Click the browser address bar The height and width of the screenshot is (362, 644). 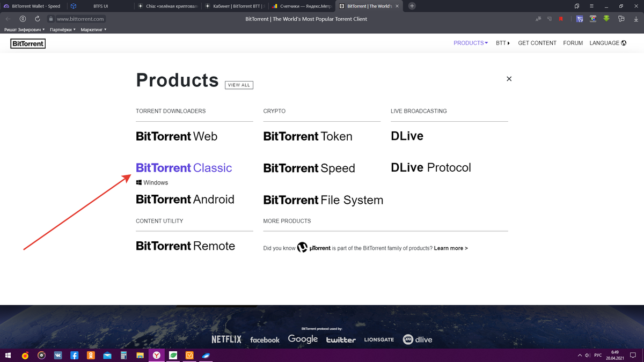(x=80, y=18)
